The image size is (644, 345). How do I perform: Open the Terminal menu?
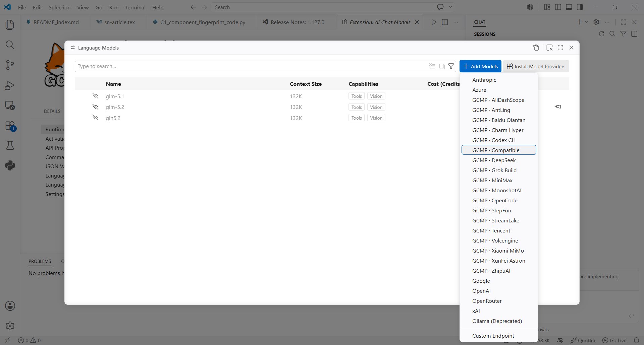point(135,7)
